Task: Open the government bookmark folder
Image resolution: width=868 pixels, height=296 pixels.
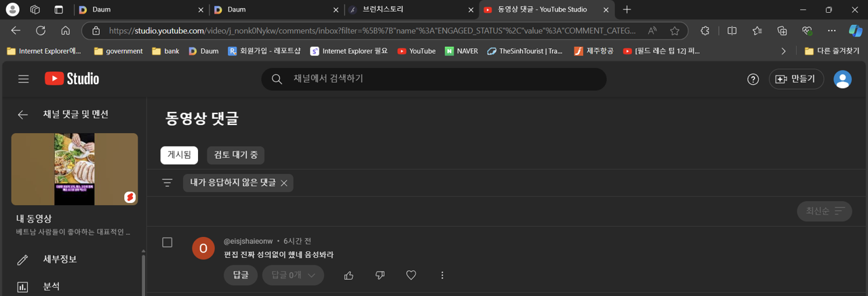Action: 119,51
